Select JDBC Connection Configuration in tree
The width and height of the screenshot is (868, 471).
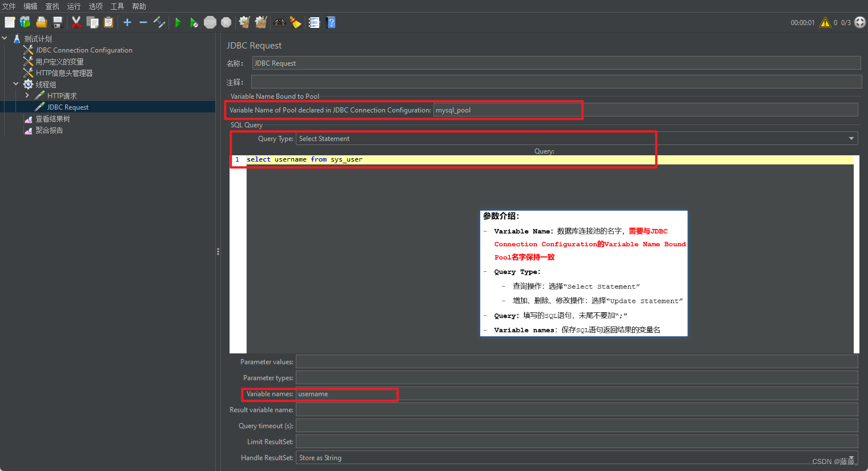point(84,50)
